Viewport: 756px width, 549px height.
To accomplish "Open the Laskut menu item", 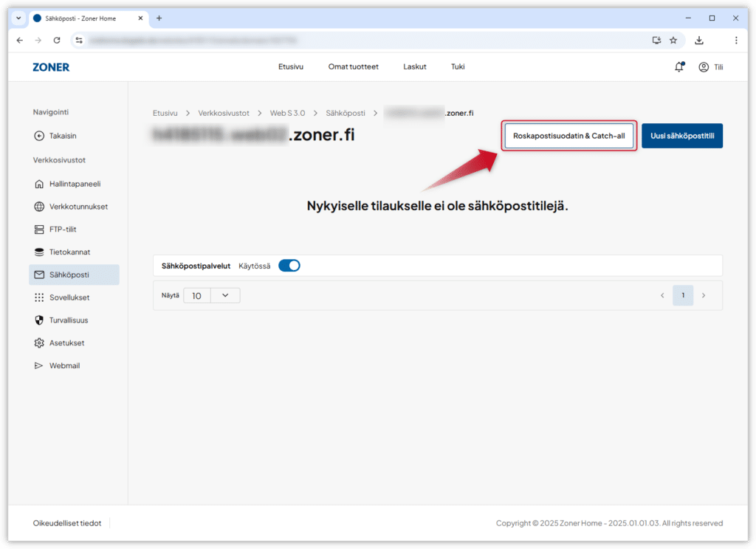I will tap(414, 66).
